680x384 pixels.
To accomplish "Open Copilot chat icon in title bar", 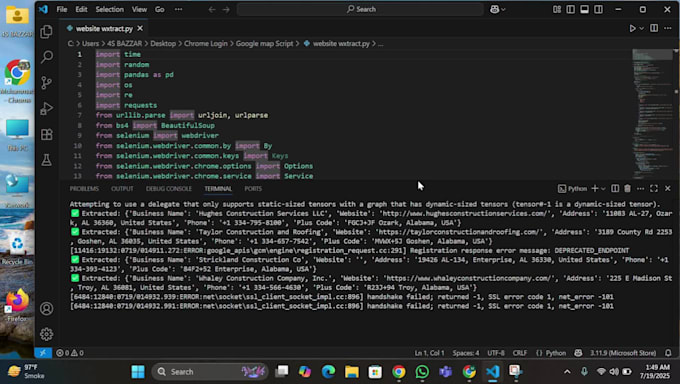I will point(494,9).
